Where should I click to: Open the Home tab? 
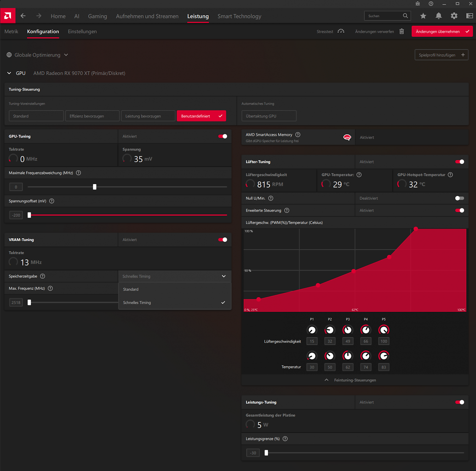click(x=58, y=16)
